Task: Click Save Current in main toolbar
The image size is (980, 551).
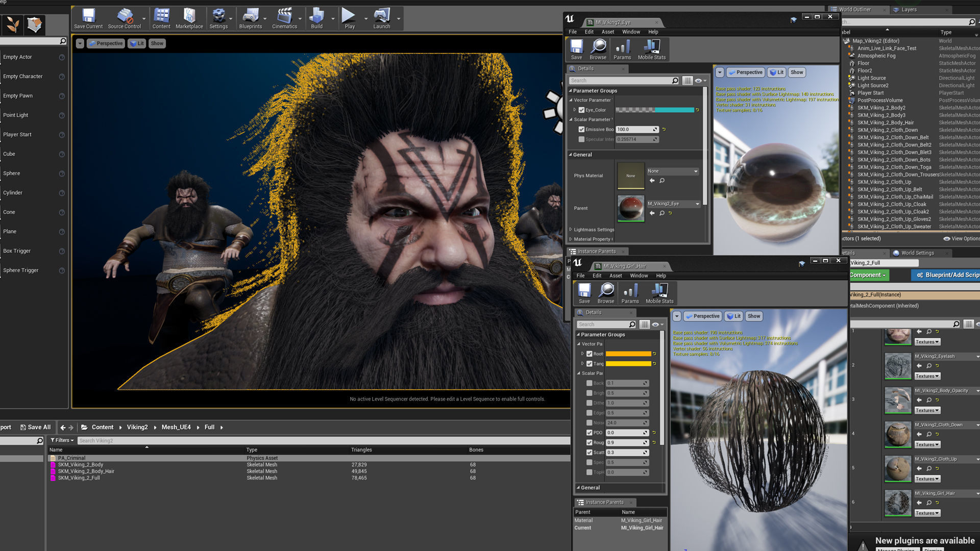Action: pyautogui.click(x=88, y=19)
